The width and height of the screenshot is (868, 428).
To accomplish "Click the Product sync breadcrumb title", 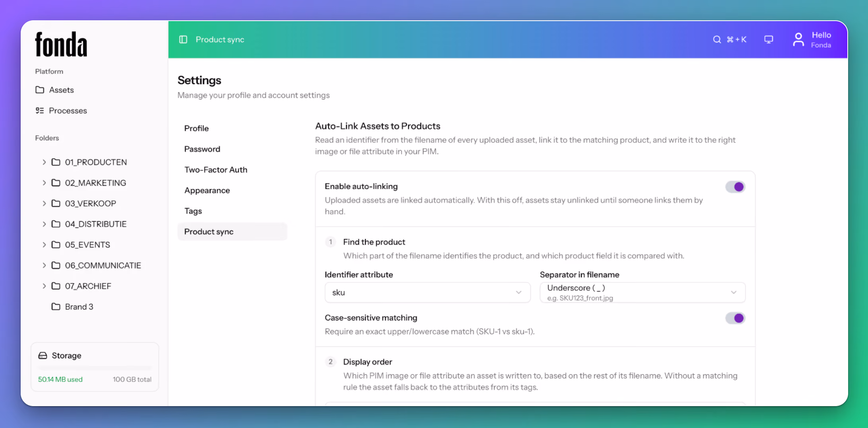I will (220, 39).
